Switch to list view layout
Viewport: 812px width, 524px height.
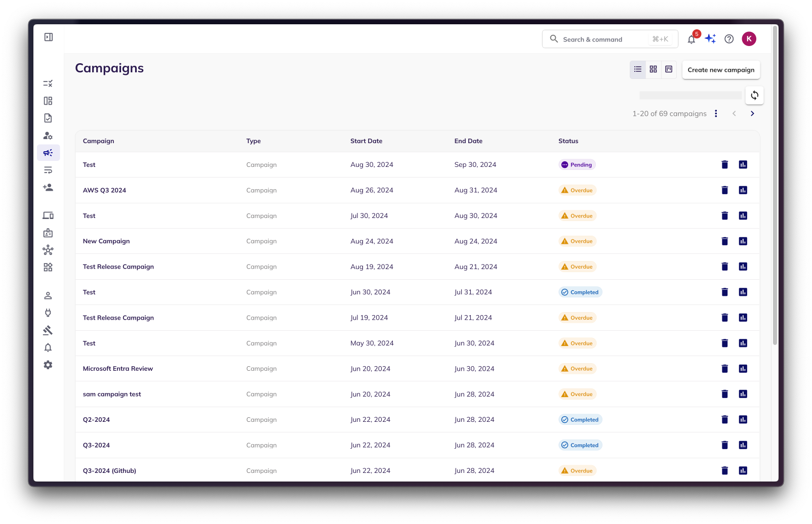pos(638,69)
